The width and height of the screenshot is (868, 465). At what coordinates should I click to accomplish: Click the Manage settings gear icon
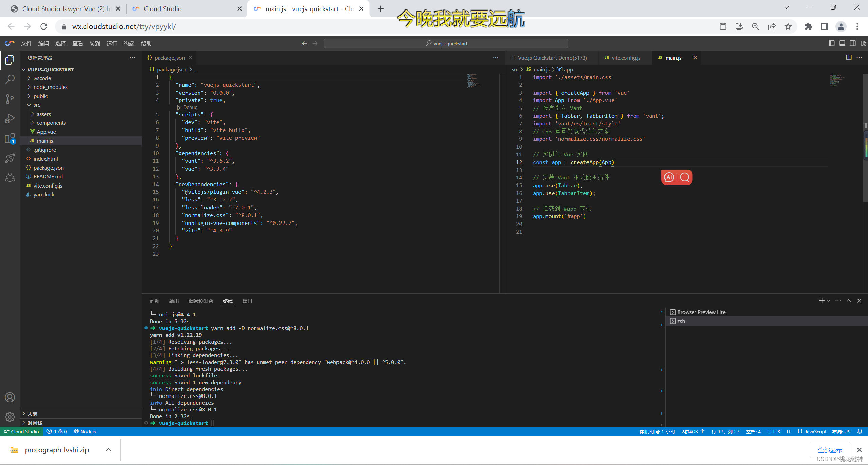10,416
